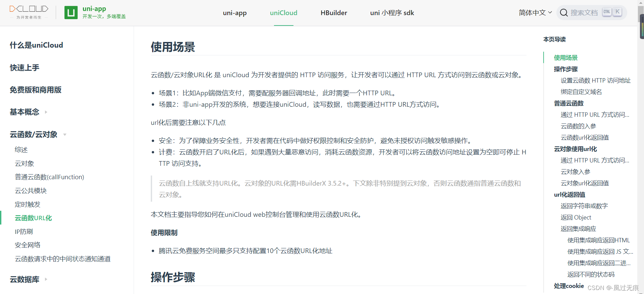This screenshot has height=294, width=644.
Task: Click the 使用限制 subheading
Action: [x=164, y=233]
